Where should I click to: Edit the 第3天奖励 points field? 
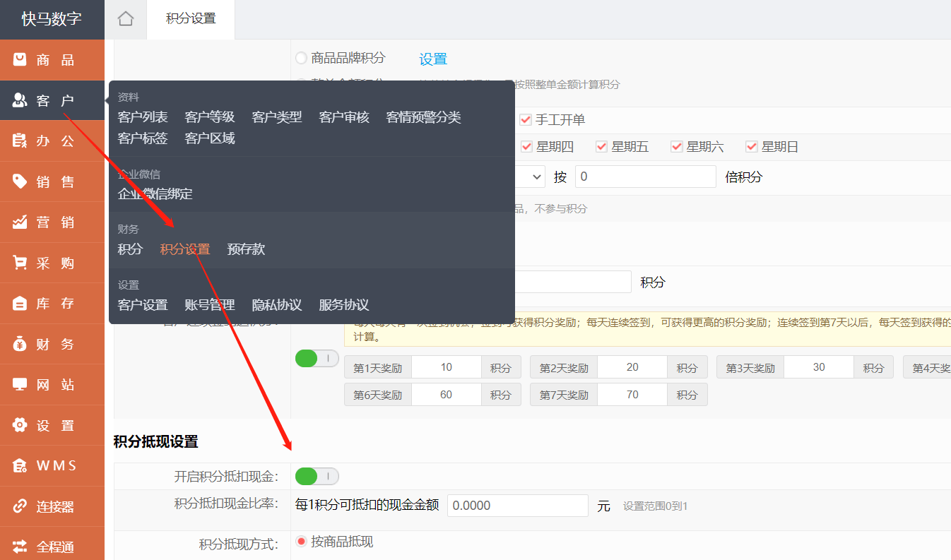tap(819, 367)
